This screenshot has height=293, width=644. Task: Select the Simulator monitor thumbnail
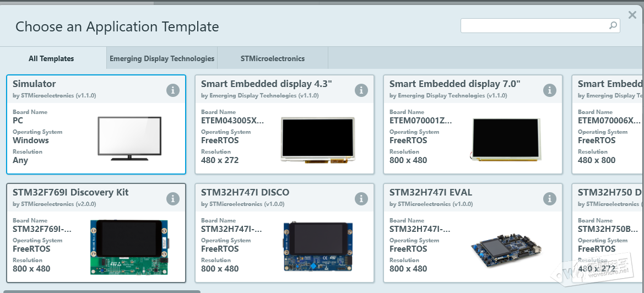pos(129,138)
